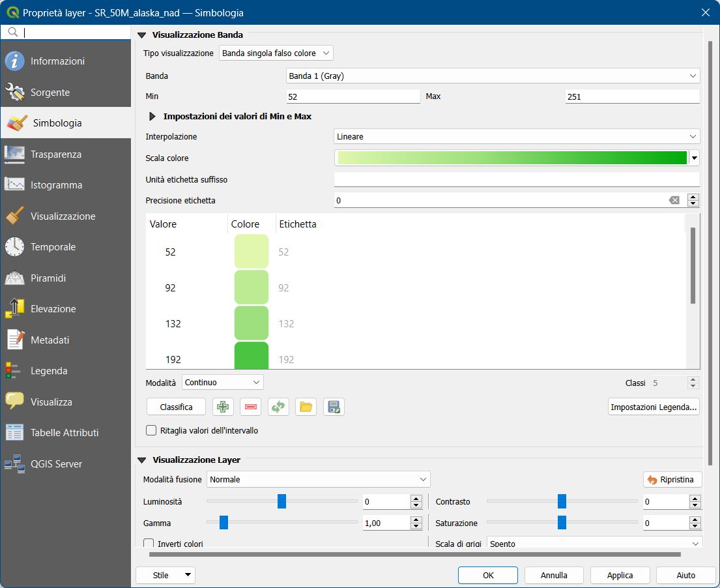Viewport: 720px width, 588px height.
Task: Open the Informazioni tab
Action: pos(66,61)
